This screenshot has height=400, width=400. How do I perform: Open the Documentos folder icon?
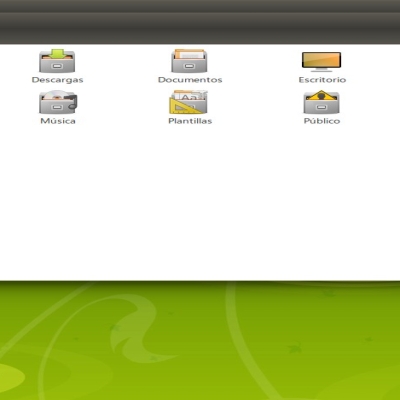[189, 61]
